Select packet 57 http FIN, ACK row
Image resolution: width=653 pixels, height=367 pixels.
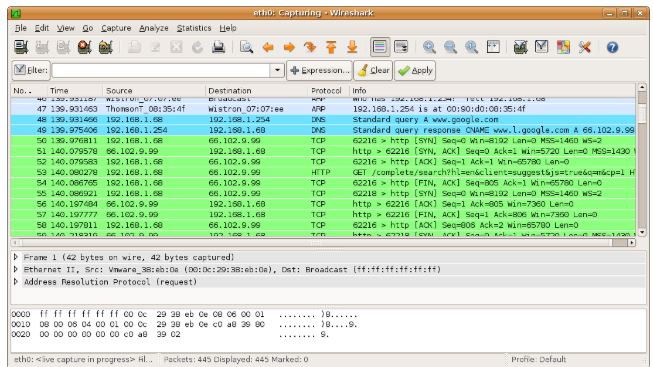click(x=323, y=215)
